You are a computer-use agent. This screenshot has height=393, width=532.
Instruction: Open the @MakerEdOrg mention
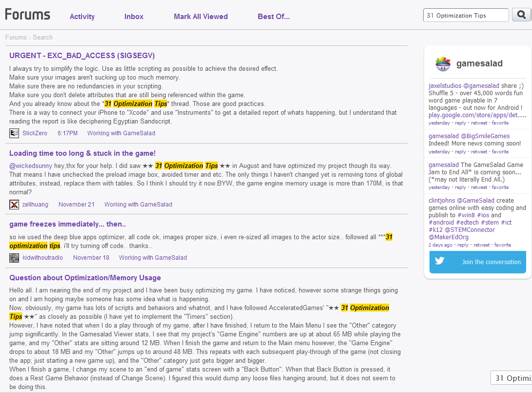click(x=448, y=237)
